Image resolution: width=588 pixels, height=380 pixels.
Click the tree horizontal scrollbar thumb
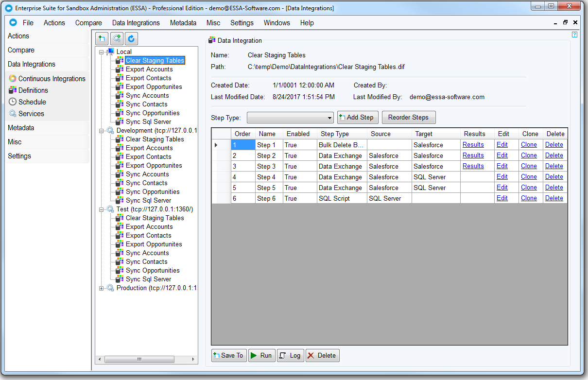pos(139,360)
